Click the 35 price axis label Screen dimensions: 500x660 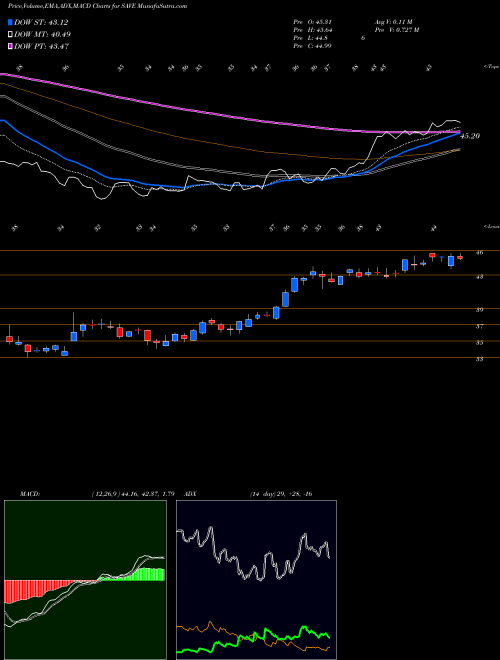[480, 343]
